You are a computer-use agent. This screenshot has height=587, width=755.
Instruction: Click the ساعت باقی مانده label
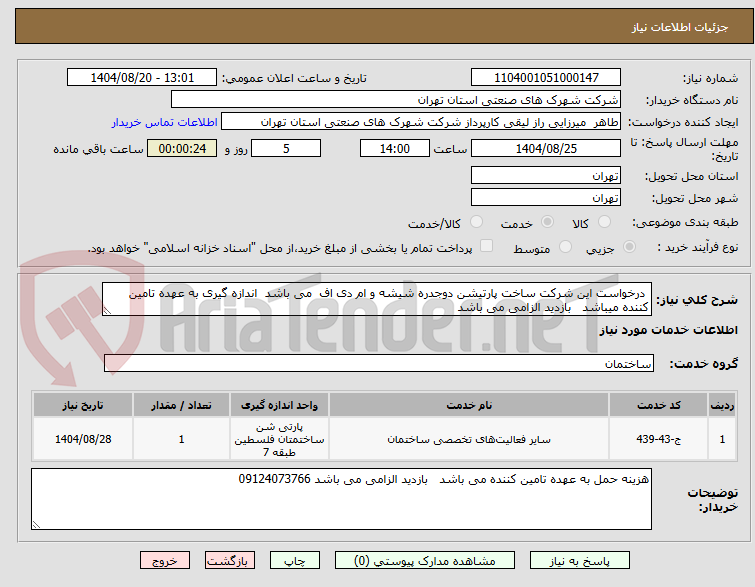(x=98, y=149)
